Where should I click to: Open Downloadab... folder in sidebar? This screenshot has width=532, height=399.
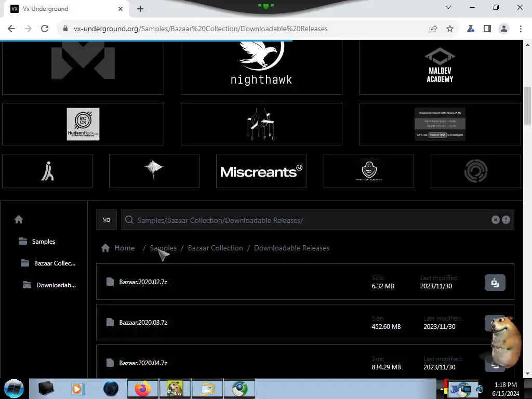point(49,285)
